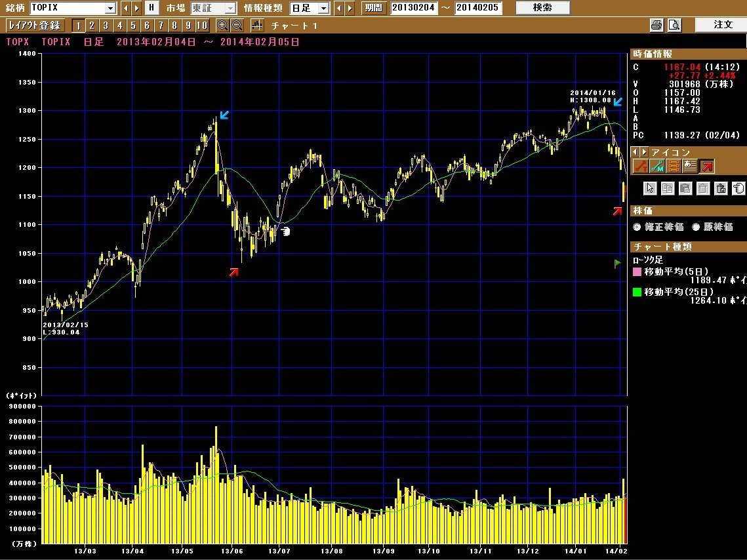The width and height of the screenshot is (747, 560).
Task: Click the 検索 search button
Action: point(542,8)
